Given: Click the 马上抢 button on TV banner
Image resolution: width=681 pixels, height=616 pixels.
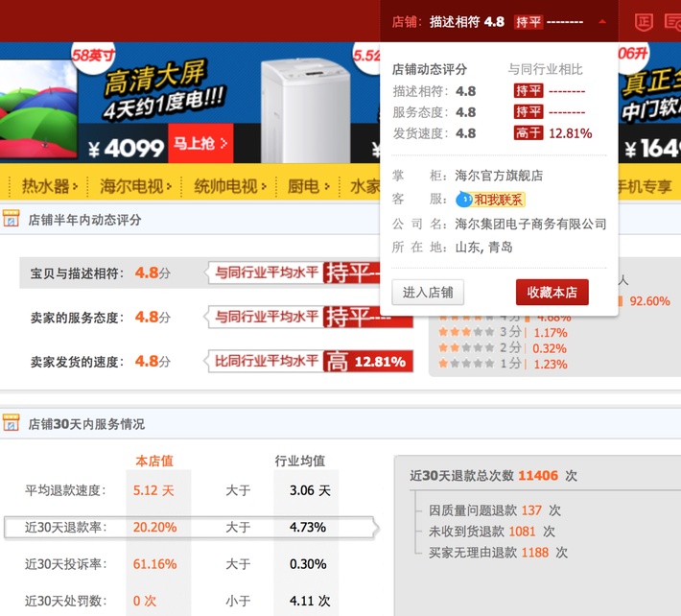Looking at the screenshot, I should pos(200,143).
